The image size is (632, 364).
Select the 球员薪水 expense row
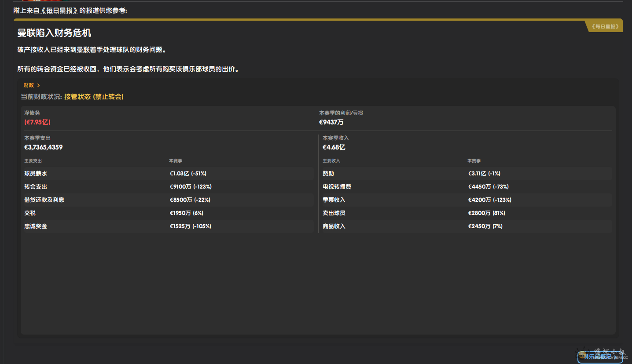pos(167,174)
